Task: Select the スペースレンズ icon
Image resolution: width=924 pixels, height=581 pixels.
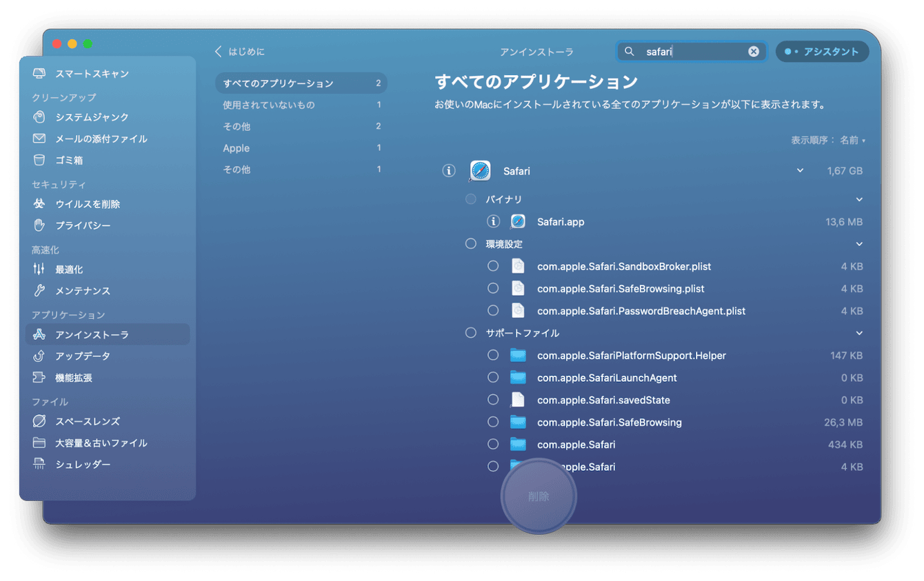Action: 39,421
